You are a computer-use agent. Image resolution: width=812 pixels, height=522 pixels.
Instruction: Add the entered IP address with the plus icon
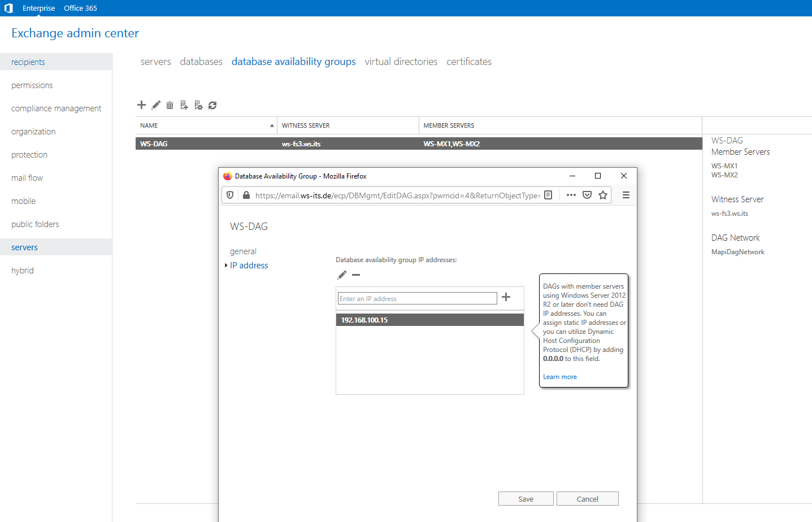coord(506,297)
